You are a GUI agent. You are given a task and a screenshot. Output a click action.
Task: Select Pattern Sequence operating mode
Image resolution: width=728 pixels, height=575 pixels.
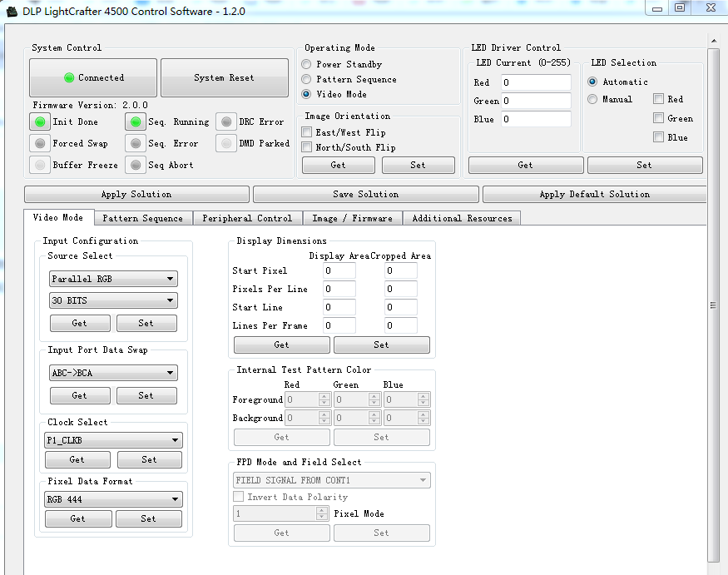[306, 79]
